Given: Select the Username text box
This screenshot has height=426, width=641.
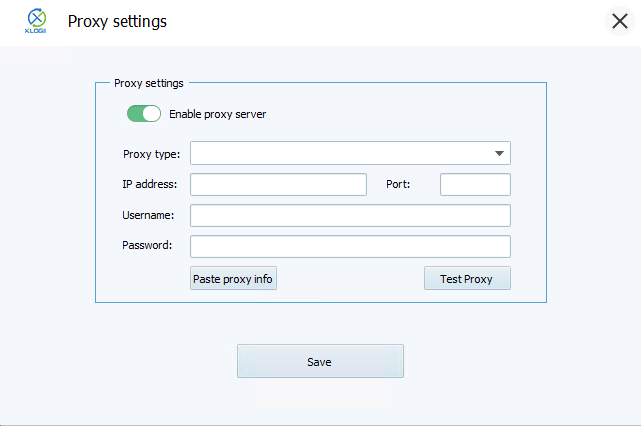Looking at the screenshot, I should pos(350,215).
